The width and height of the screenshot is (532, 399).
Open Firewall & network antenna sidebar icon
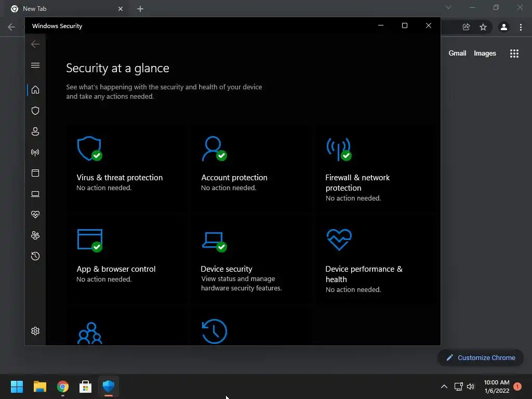pos(35,152)
